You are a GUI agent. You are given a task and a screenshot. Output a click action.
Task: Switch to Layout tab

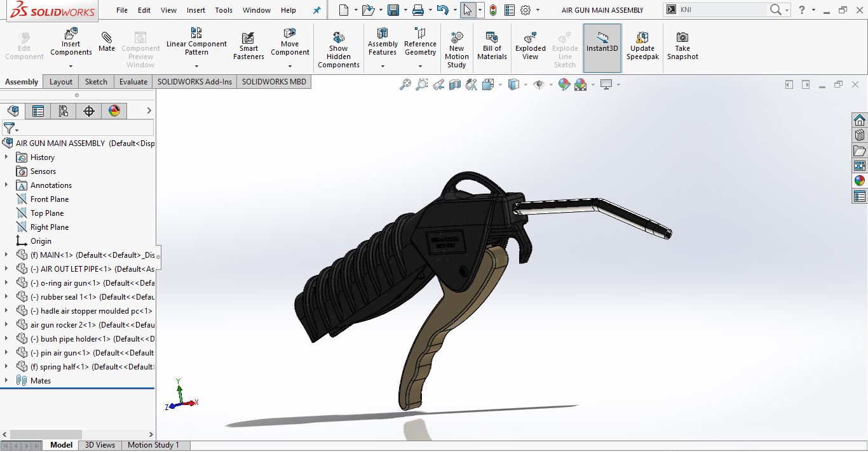pyautogui.click(x=61, y=81)
